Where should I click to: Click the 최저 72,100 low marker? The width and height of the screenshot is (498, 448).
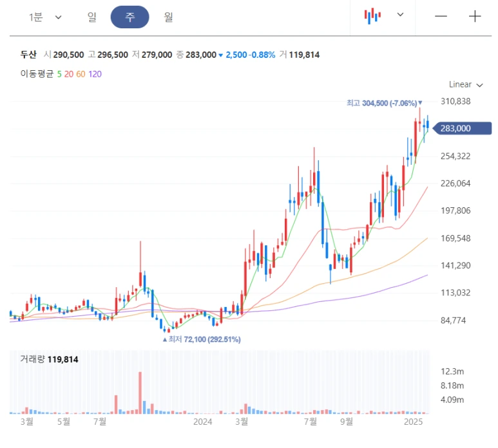coord(202,339)
